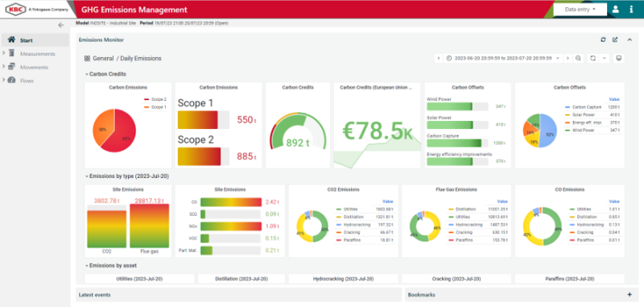The width and height of the screenshot is (644, 307).
Task: Zoom out the time range
Action: pyautogui.click(x=578, y=58)
